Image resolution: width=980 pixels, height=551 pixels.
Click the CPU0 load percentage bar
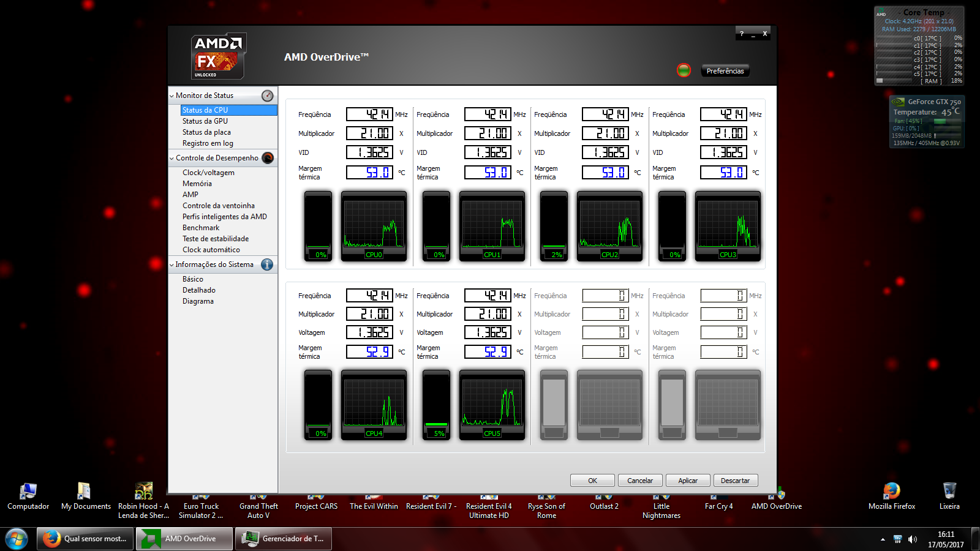click(318, 226)
